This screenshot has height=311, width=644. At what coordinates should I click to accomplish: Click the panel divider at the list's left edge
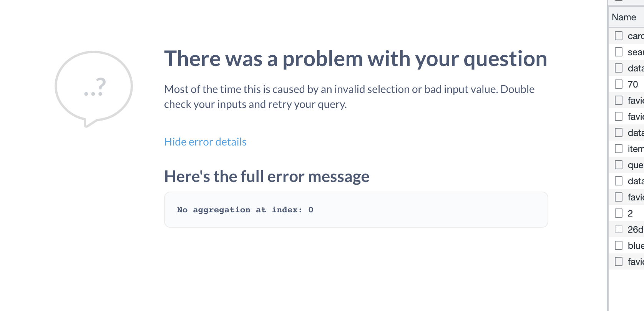[608, 154]
